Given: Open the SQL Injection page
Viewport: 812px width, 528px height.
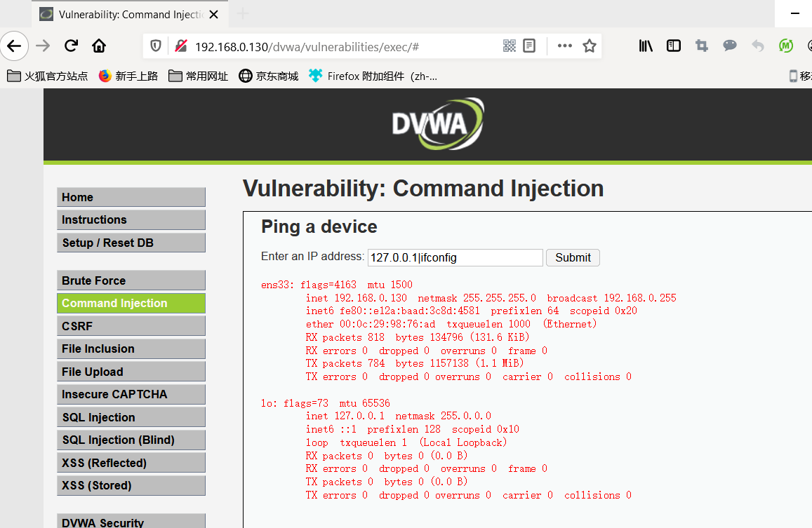Looking at the screenshot, I should coord(131,417).
